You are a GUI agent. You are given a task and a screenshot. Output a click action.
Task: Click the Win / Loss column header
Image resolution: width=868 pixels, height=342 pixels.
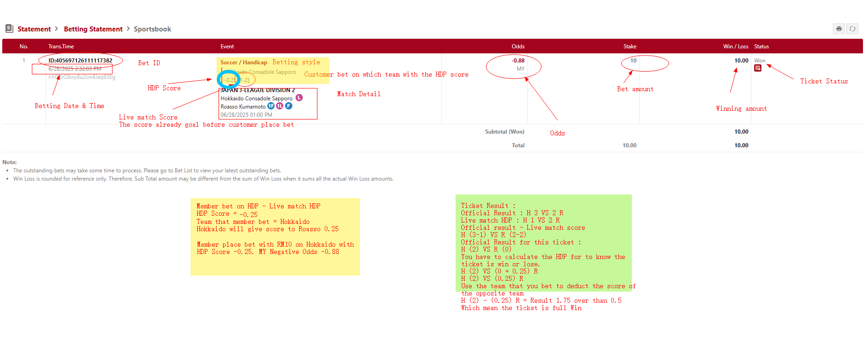[x=735, y=47]
